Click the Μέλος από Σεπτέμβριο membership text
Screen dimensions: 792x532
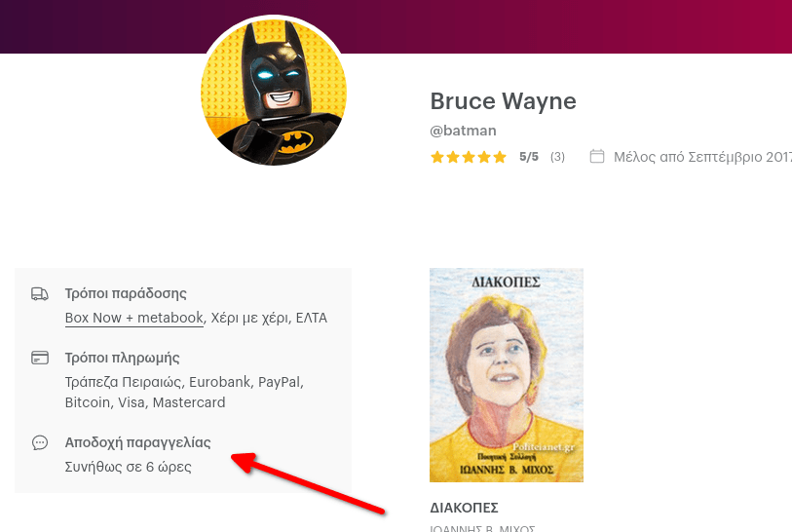coord(702,157)
